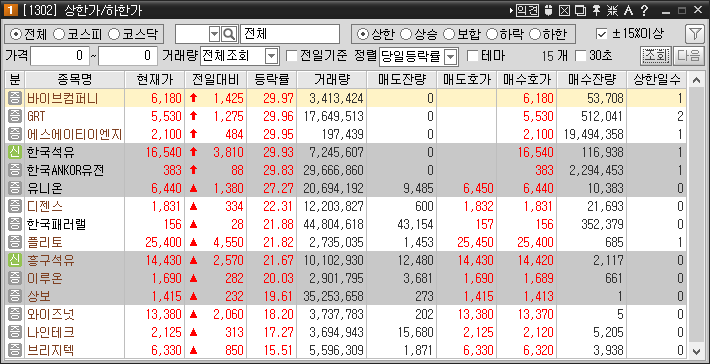Click the pushpin icon to pin the window
710x364 pixels.
coord(597,10)
